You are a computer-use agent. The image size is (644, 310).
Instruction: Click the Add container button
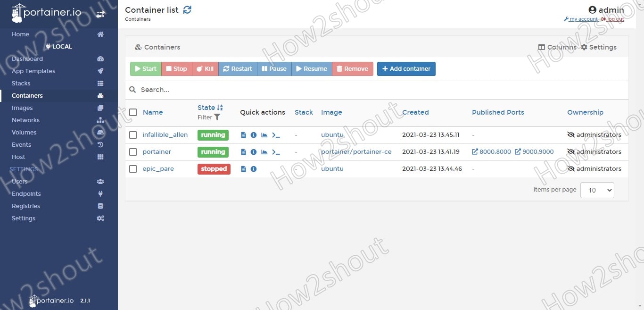[406, 69]
